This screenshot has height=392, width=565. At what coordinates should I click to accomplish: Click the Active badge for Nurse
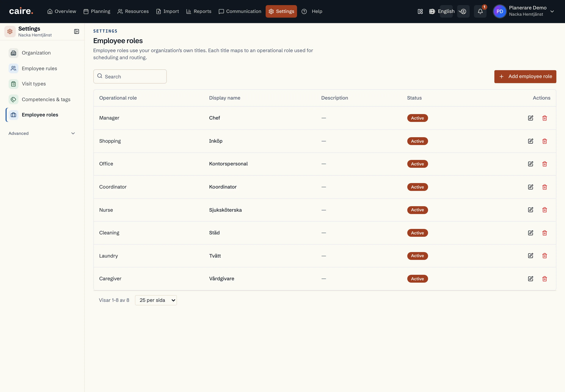(417, 210)
